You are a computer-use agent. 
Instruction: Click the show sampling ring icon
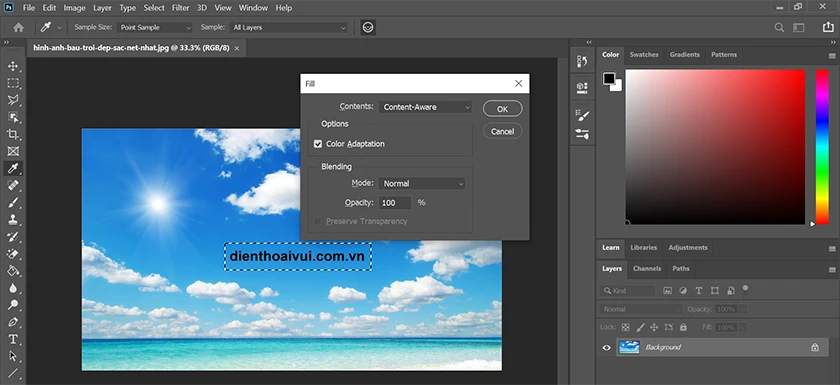368,27
